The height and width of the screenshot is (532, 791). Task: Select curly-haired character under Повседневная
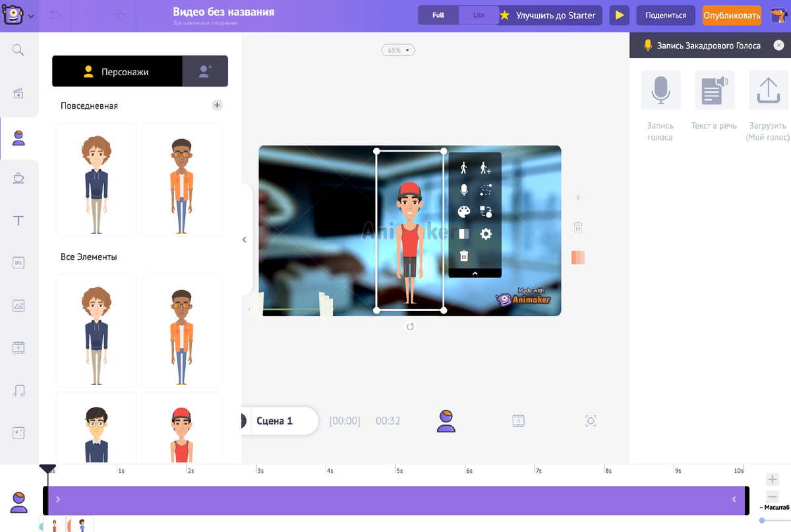click(x=97, y=179)
